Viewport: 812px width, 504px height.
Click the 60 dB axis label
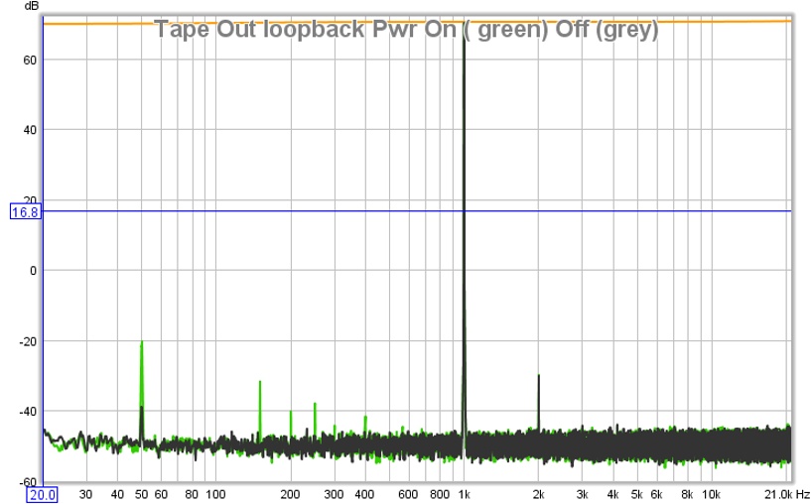30,61
